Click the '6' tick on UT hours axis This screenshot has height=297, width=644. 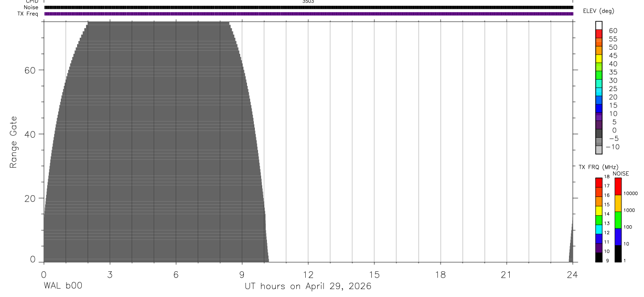(176, 274)
